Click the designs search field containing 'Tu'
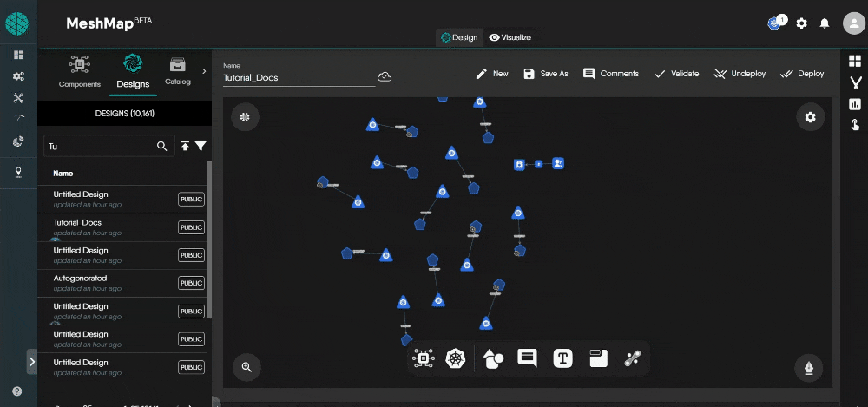This screenshot has width=868, height=407. click(x=100, y=147)
